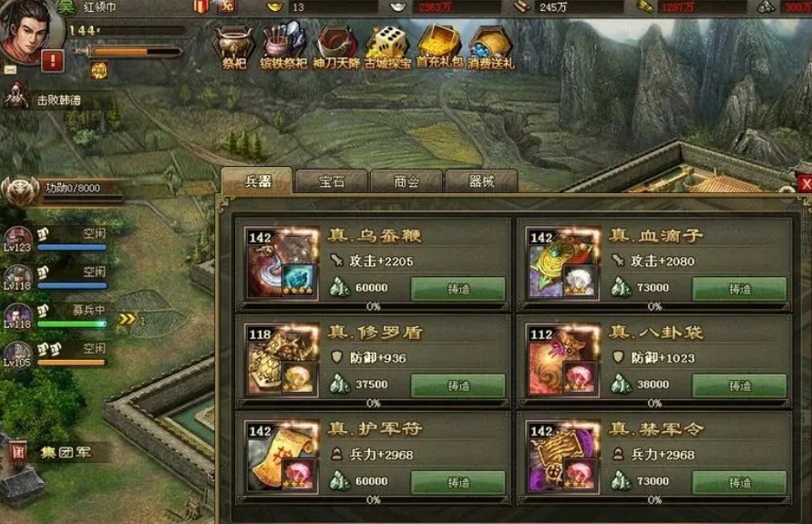Open the 古城探宝 dice icon

coord(388,48)
